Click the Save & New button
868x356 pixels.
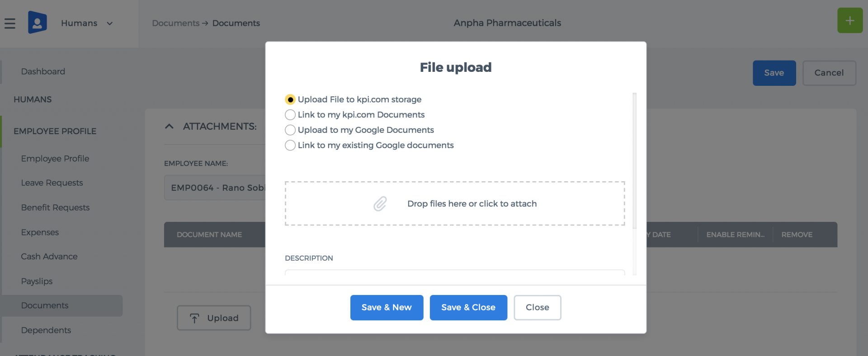pos(387,308)
